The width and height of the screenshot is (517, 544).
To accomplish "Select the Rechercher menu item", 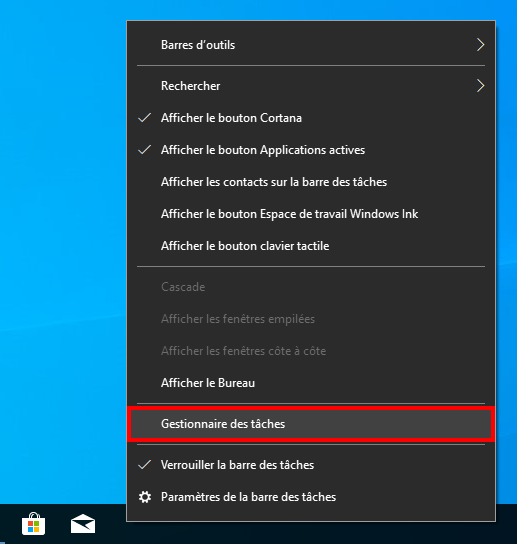I will [311, 86].
